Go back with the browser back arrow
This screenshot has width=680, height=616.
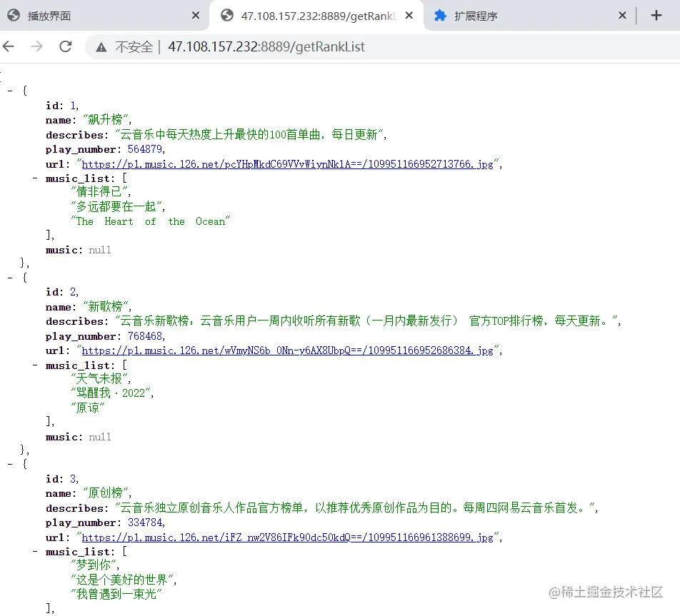coord(9,46)
